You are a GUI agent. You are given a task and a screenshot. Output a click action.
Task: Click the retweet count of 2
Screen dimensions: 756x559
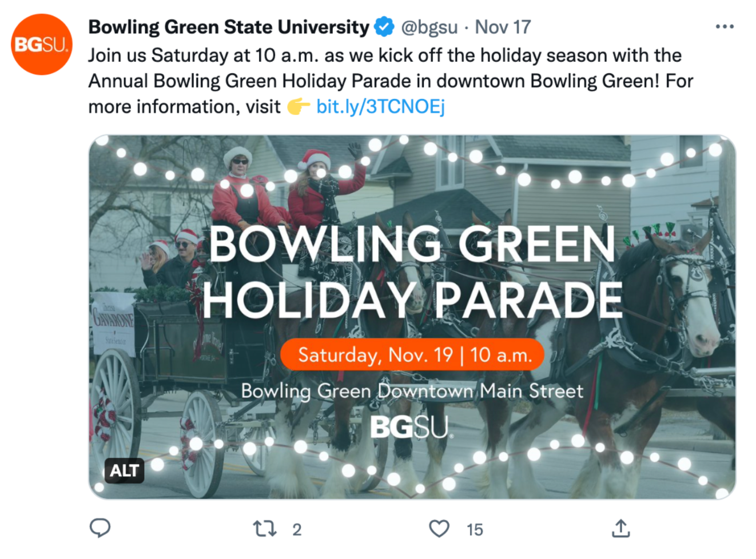(297, 530)
